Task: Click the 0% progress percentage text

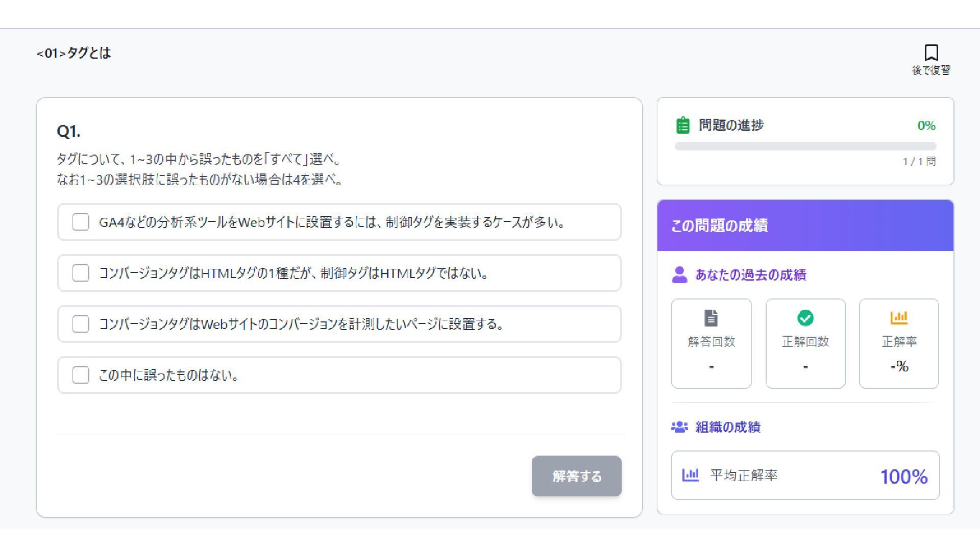Action: tap(926, 126)
